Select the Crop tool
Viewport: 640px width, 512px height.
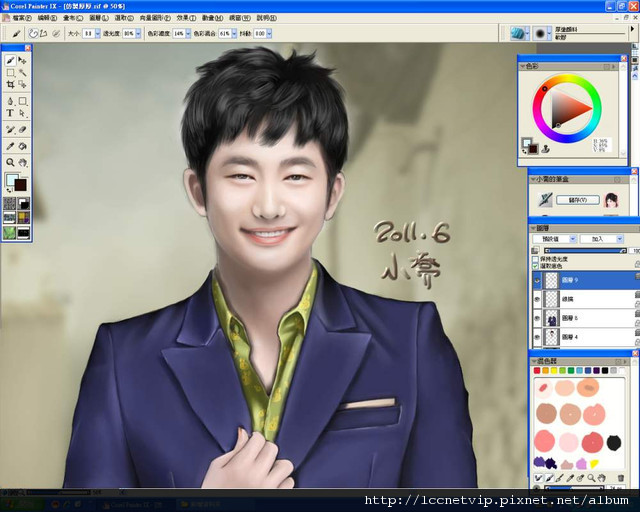tap(10, 85)
